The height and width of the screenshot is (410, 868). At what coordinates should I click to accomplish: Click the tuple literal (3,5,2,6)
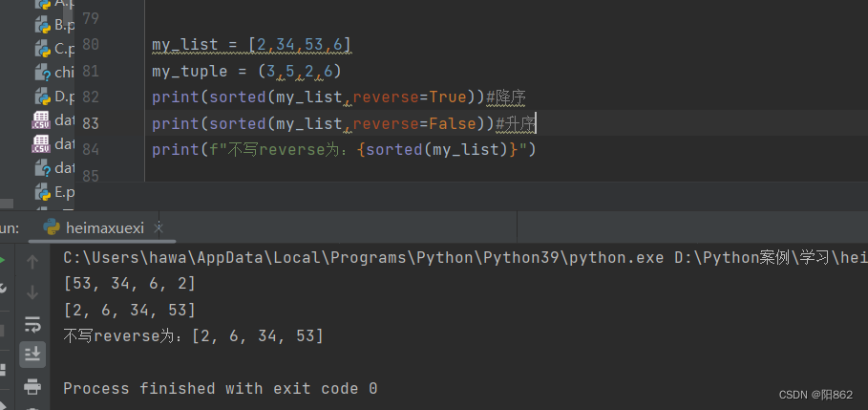click(x=300, y=72)
